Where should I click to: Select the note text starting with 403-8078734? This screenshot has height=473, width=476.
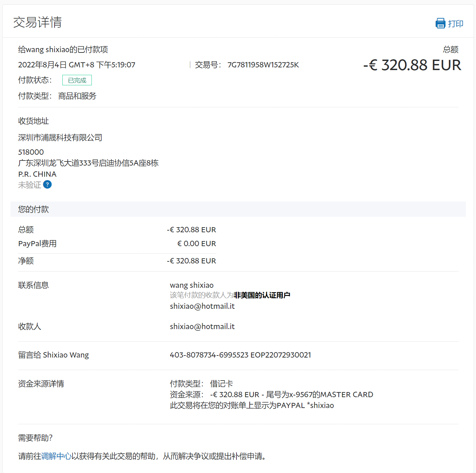(x=240, y=355)
